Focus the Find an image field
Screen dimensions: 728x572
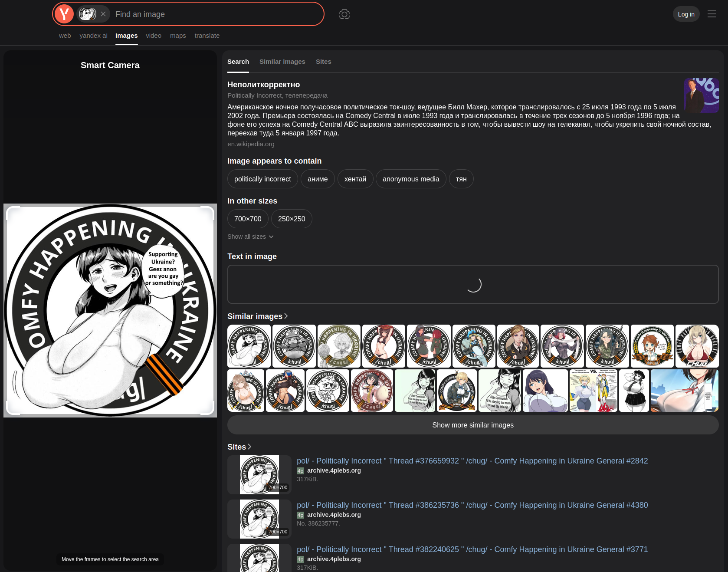[217, 14]
